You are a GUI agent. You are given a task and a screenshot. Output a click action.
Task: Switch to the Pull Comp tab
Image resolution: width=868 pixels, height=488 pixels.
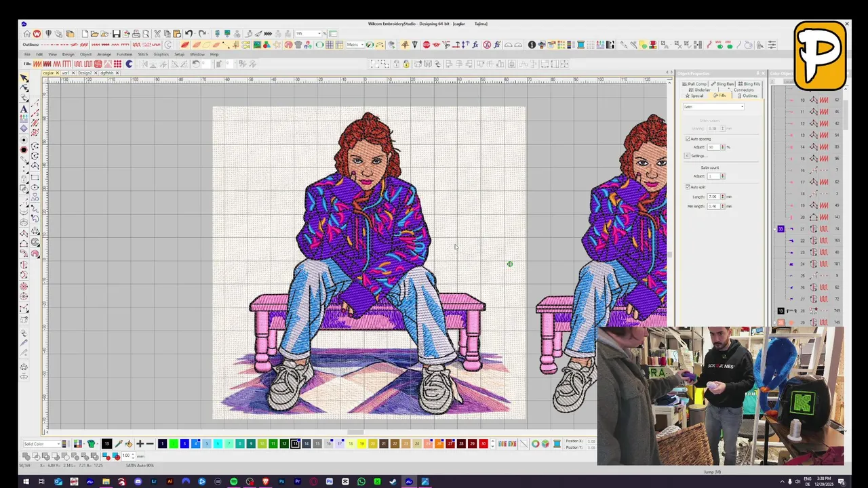tap(694, 84)
